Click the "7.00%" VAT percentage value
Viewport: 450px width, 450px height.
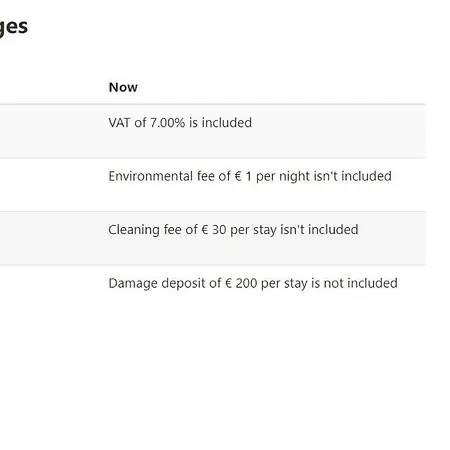pyautogui.click(x=167, y=123)
